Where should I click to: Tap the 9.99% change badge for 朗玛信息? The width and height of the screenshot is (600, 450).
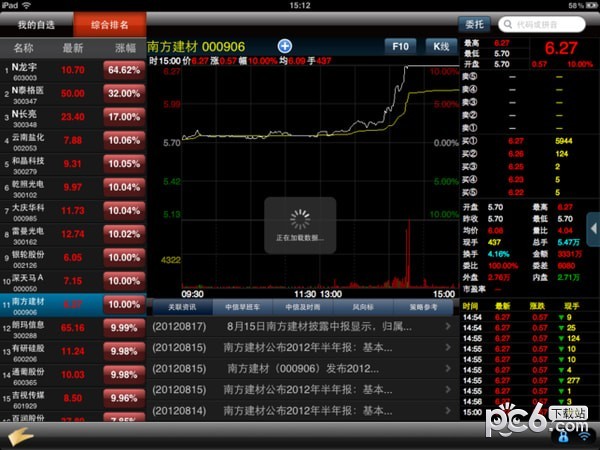124,328
